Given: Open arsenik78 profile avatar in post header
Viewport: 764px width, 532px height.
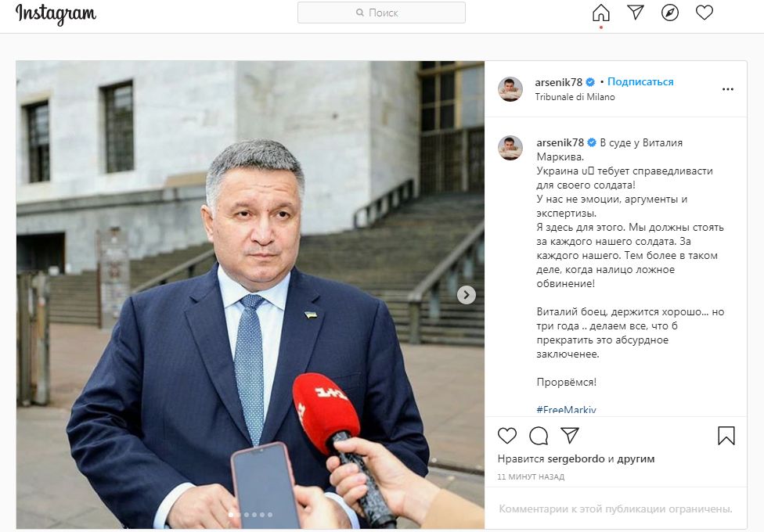Looking at the screenshot, I should 510,89.
